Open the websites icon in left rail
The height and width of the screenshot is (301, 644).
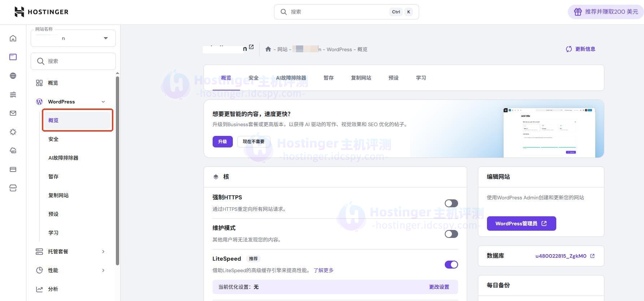[x=13, y=57]
